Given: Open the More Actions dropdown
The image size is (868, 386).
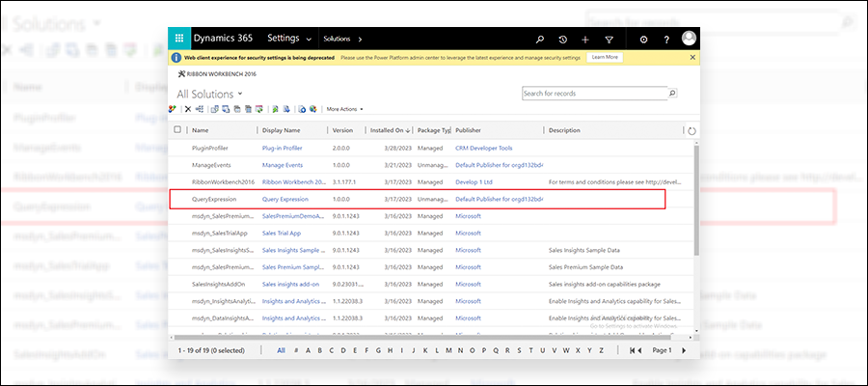Looking at the screenshot, I should point(345,109).
